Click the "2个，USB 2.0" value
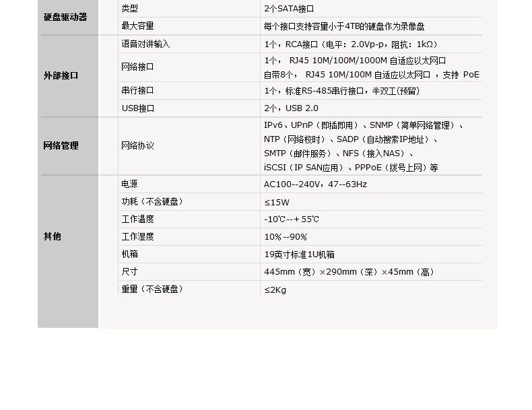Viewport: 532px width, 410px height. [291, 108]
